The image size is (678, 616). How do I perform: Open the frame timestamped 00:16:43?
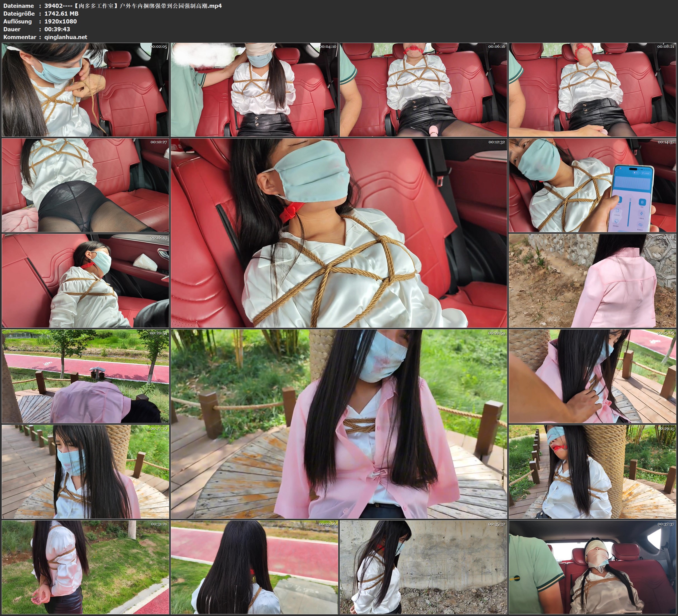point(85,280)
